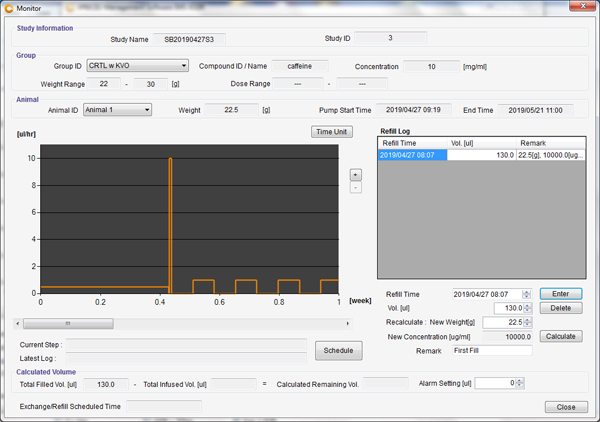Screen dimensions: 600x422
Task: Click the Exchange/Refill Scheduled Time field
Action: [164, 406]
